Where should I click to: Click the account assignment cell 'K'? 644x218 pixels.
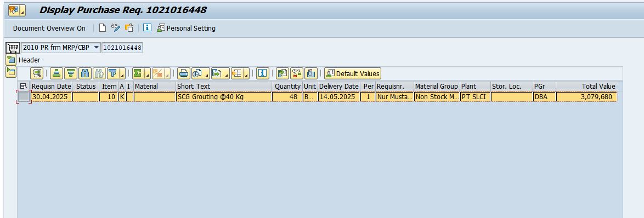click(x=122, y=97)
